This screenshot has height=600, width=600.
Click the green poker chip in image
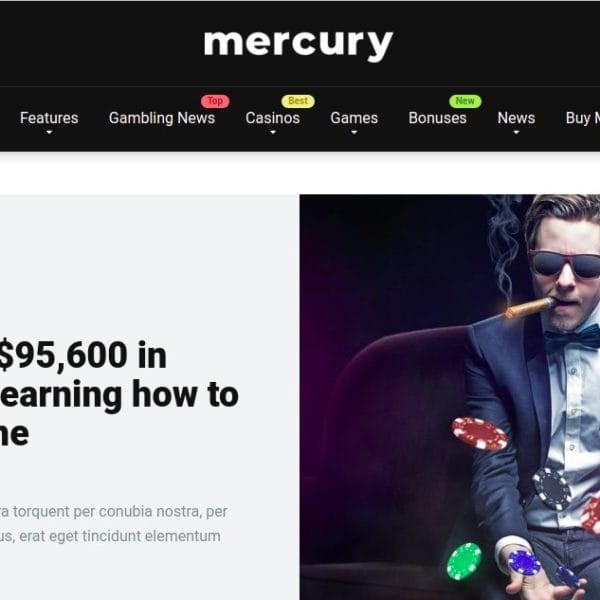point(464,561)
